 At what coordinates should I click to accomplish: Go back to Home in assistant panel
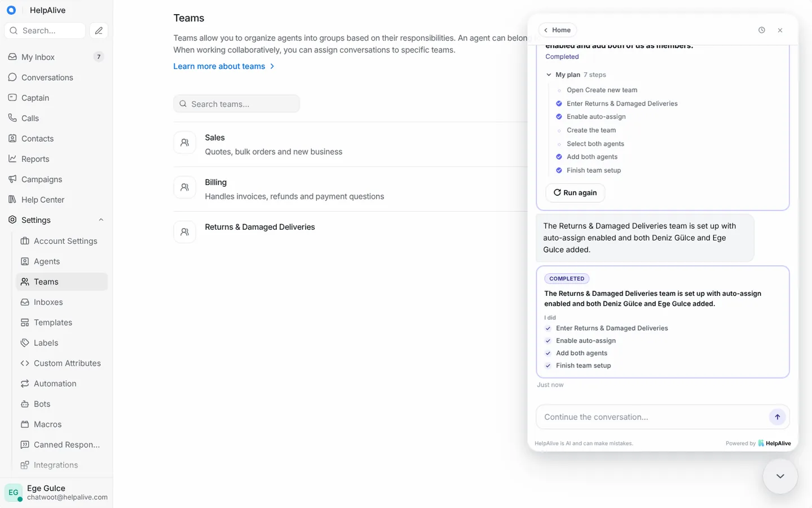[557, 30]
